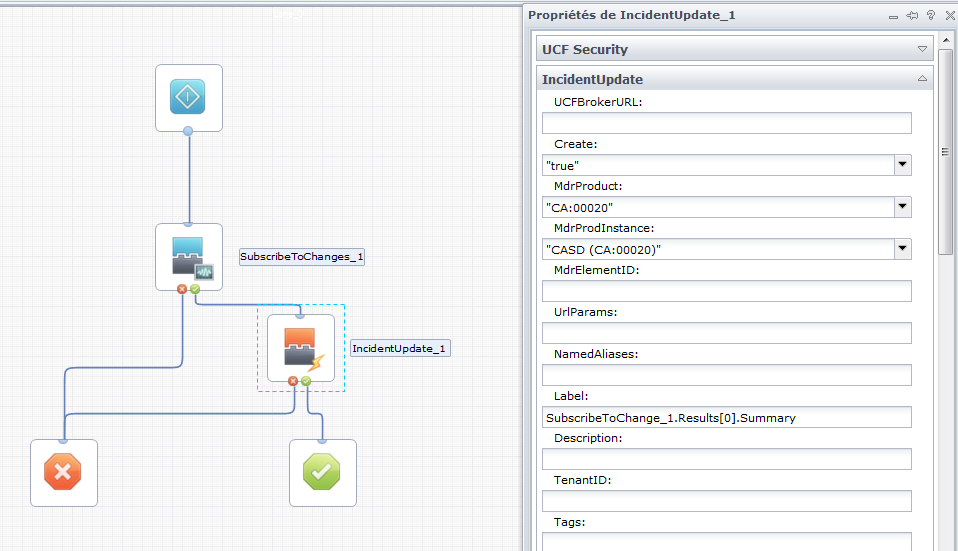Viewport: 958px width, 551px height.
Task: Click the UCFBrokerURL input field
Action: tap(726, 123)
